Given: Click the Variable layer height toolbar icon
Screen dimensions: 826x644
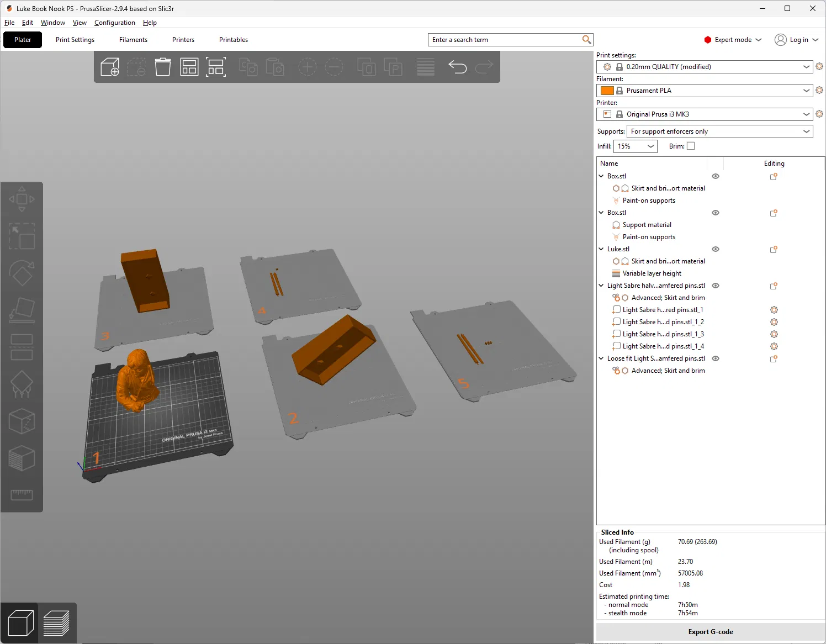Looking at the screenshot, I should point(426,67).
